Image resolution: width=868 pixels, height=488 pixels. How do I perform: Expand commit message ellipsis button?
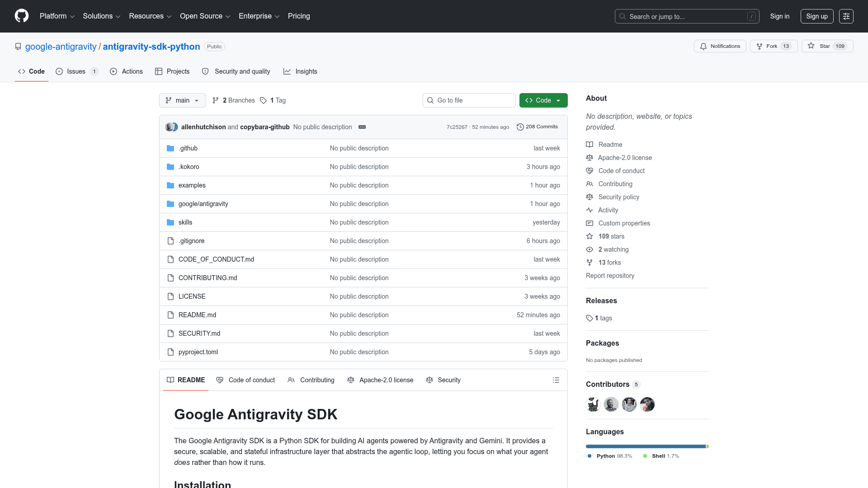[362, 127]
